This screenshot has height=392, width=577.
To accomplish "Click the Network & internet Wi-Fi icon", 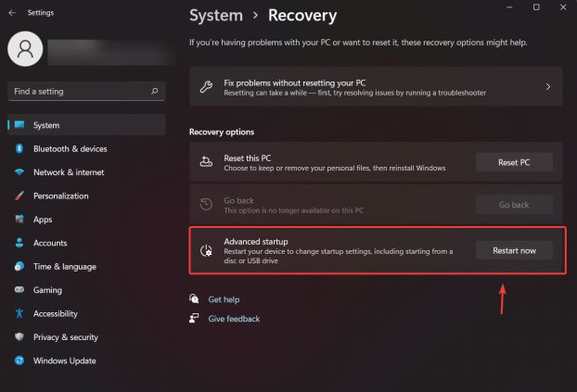I will [19, 172].
